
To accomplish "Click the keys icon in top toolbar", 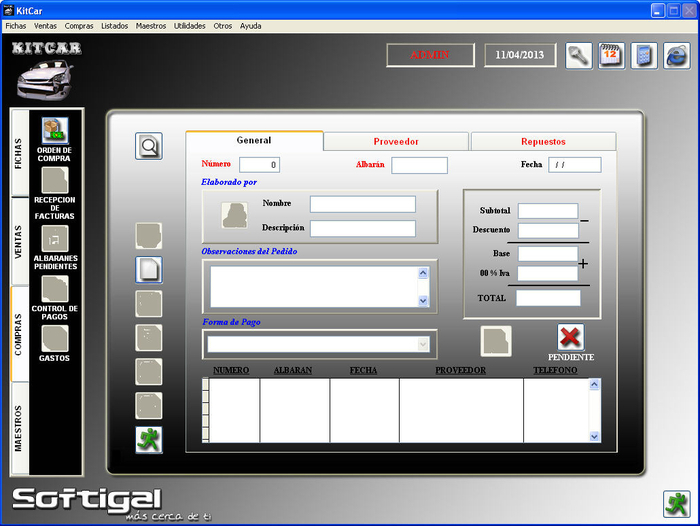I will point(579,56).
